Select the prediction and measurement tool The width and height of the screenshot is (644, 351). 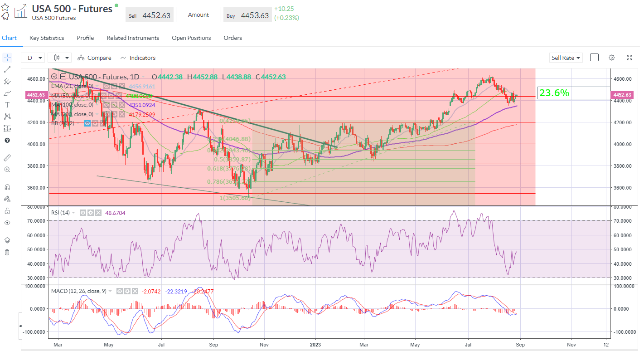click(x=7, y=128)
